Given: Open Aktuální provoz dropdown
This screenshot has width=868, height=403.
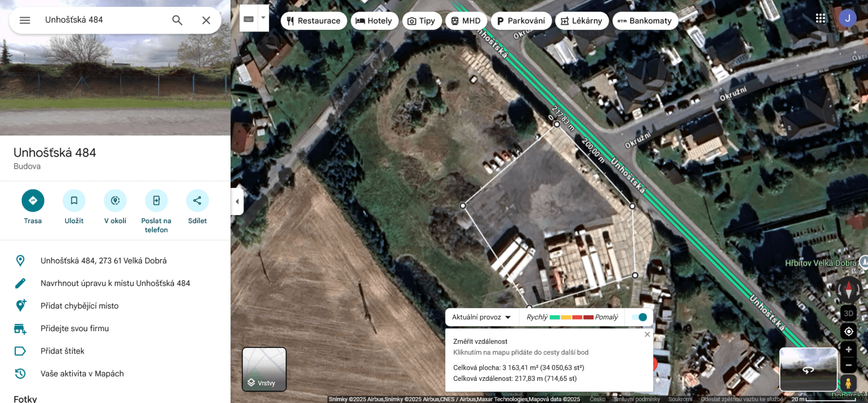Looking at the screenshot, I should pyautogui.click(x=481, y=317).
